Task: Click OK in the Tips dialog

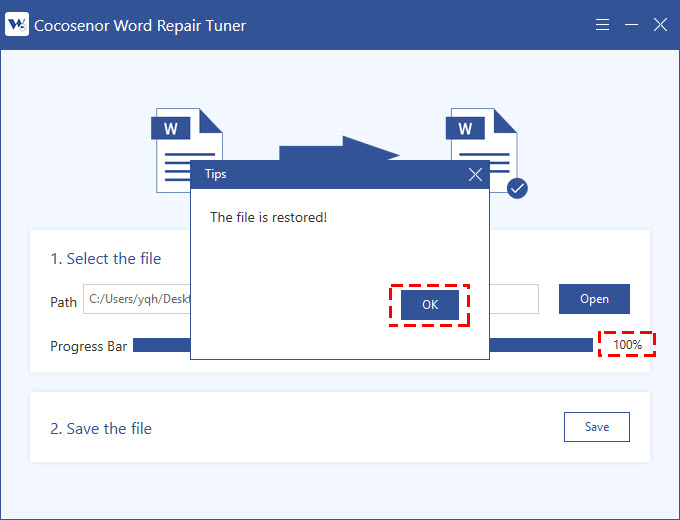Action: point(429,305)
